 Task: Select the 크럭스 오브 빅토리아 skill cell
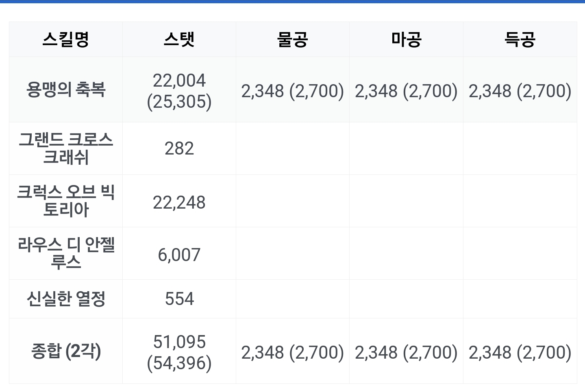point(65,201)
